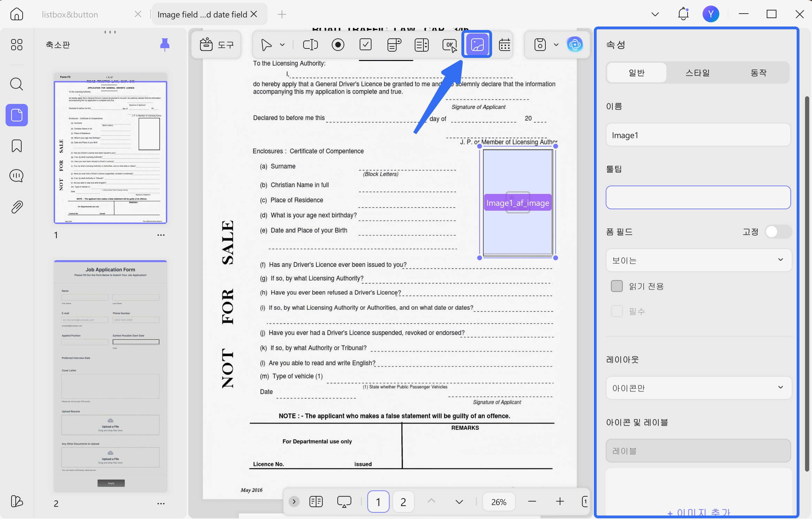Screen dimensions: 812x519
Task: Open page 1 thumbnail more options
Action: coord(161,235)
